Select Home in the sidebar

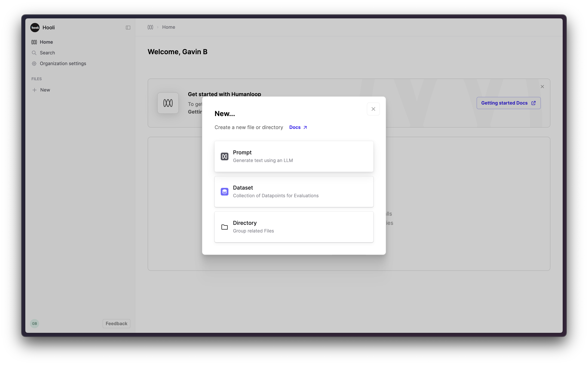tap(46, 42)
